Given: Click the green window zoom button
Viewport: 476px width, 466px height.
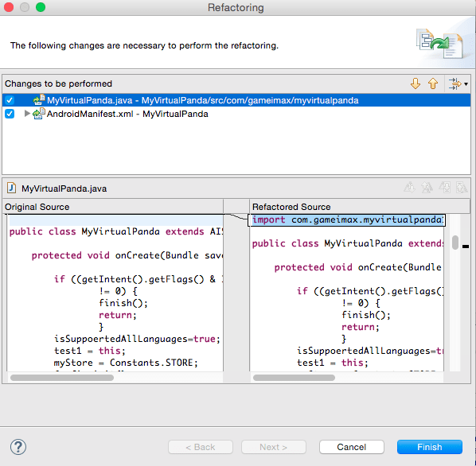Looking at the screenshot, I should [41, 7].
